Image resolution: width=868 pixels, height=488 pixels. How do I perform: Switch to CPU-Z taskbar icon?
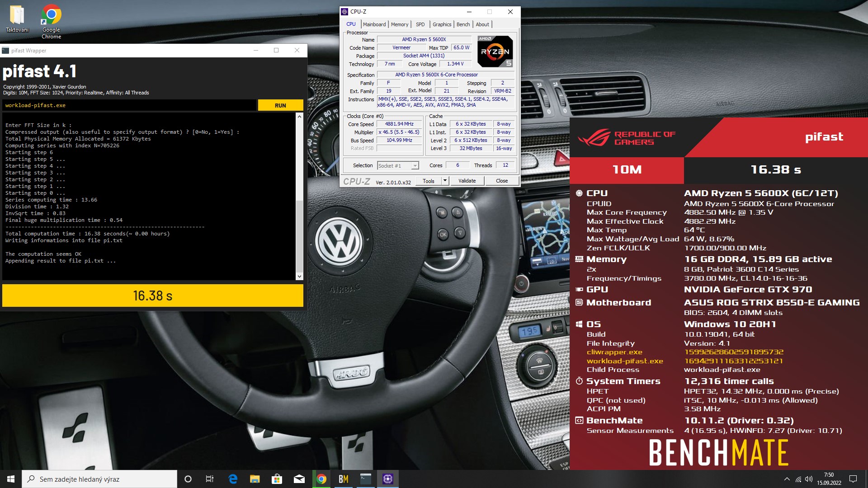click(x=388, y=479)
